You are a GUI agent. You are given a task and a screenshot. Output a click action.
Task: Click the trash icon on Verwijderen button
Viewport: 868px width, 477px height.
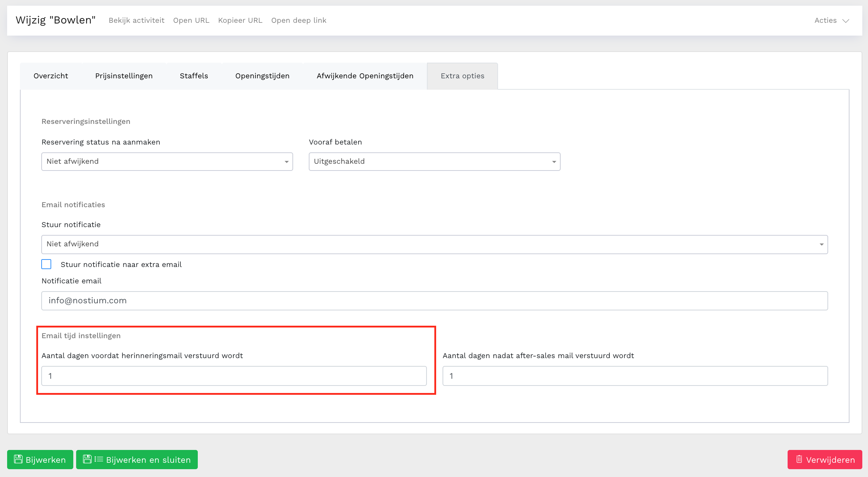click(x=799, y=459)
